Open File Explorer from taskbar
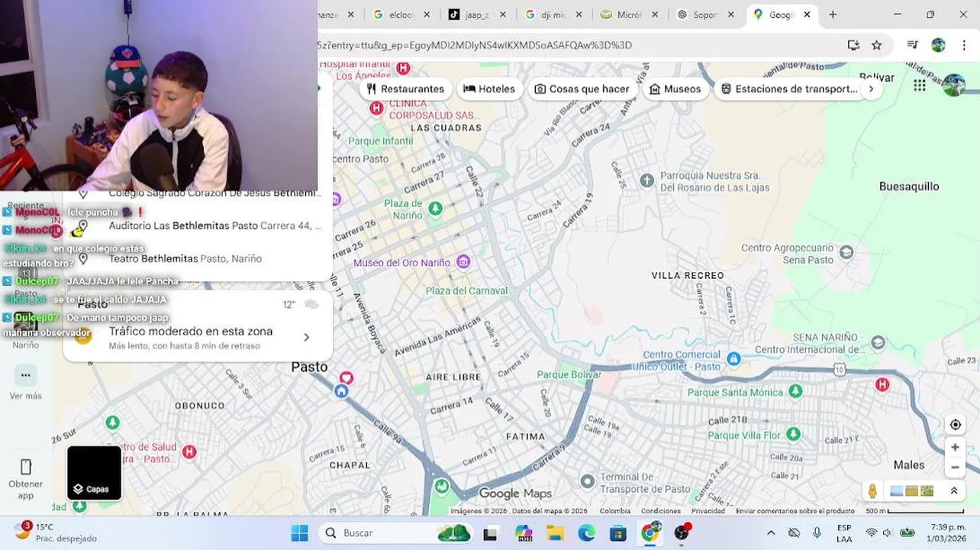This screenshot has height=550, width=980. click(x=554, y=533)
